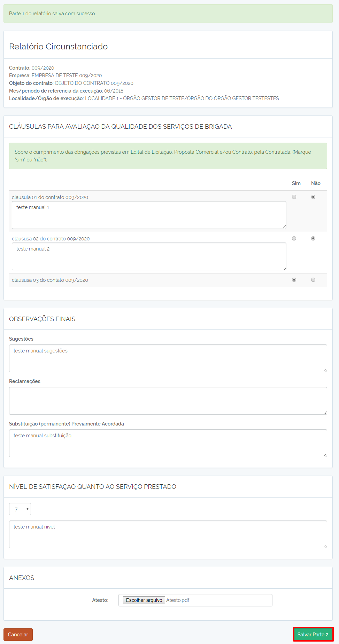
Task: Select Não for clausula 02
Action: tap(313, 238)
